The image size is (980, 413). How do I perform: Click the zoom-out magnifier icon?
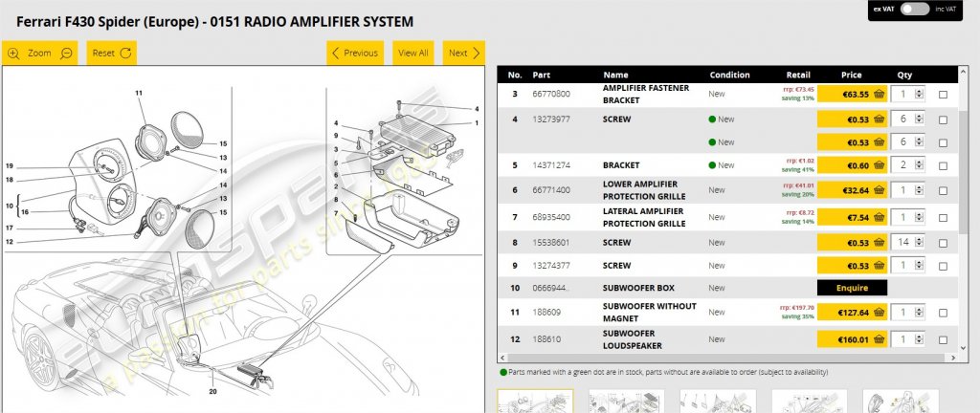(x=66, y=53)
